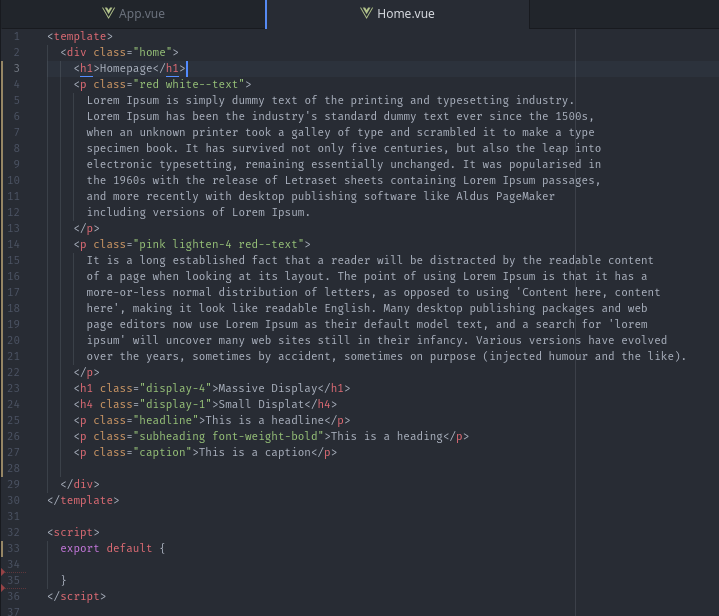719x616 pixels.
Task: Place cursor in the Homepage heading text
Action: (126, 69)
